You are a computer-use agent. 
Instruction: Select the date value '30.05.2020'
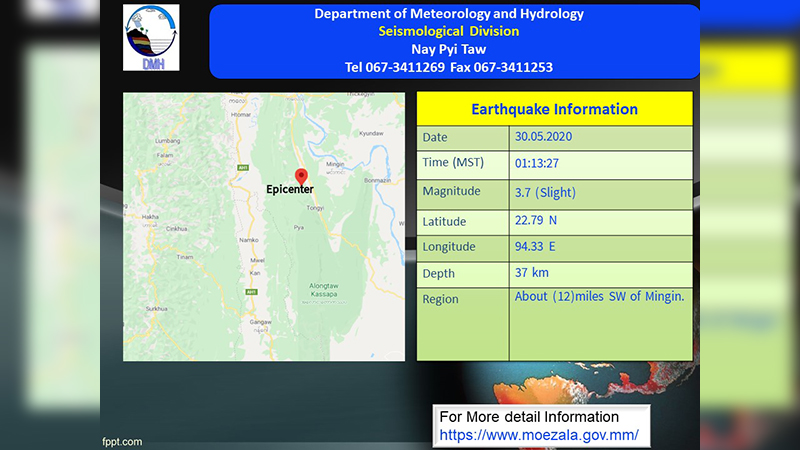(x=543, y=137)
